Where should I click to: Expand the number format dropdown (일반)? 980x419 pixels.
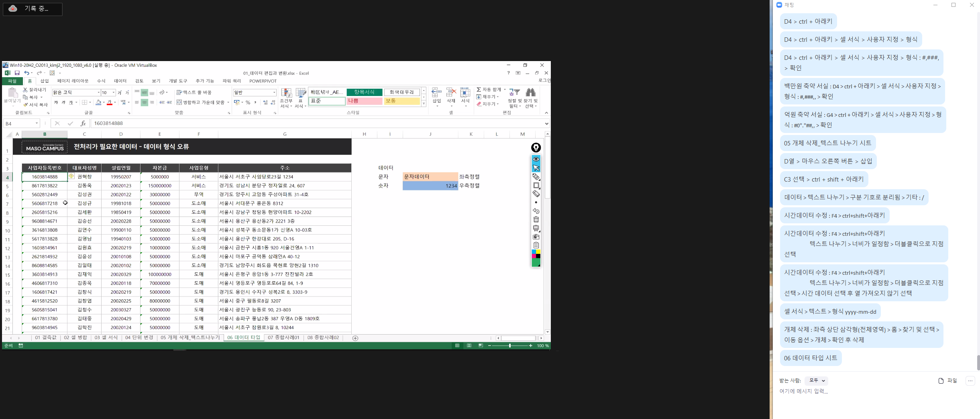(274, 92)
